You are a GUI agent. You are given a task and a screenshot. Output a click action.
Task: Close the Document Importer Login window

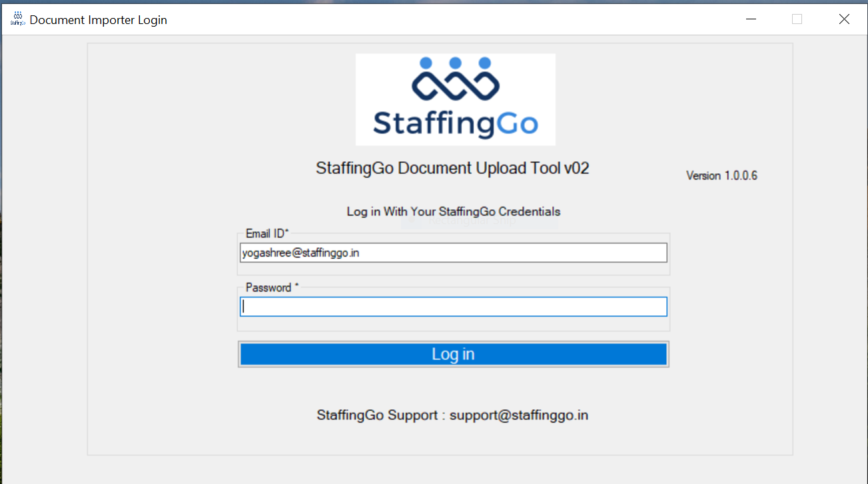click(844, 19)
